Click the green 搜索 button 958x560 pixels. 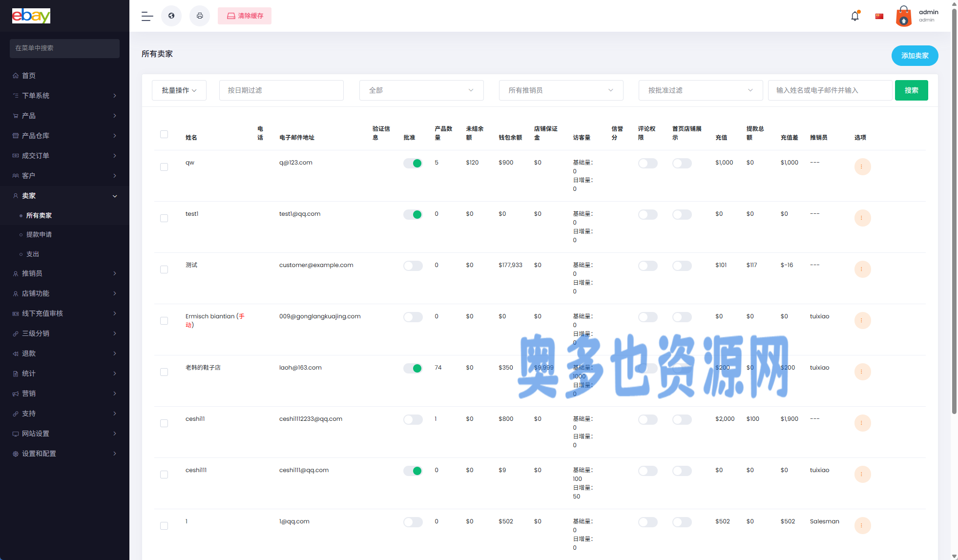coord(911,90)
